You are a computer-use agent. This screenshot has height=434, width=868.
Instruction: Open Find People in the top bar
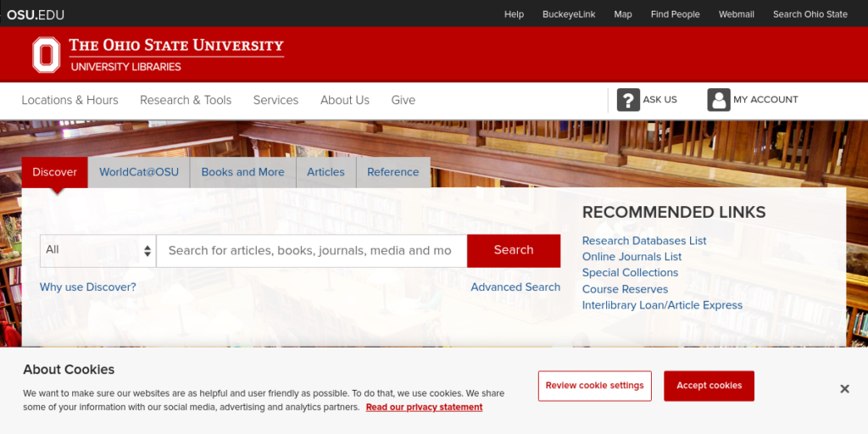pos(676,14)
